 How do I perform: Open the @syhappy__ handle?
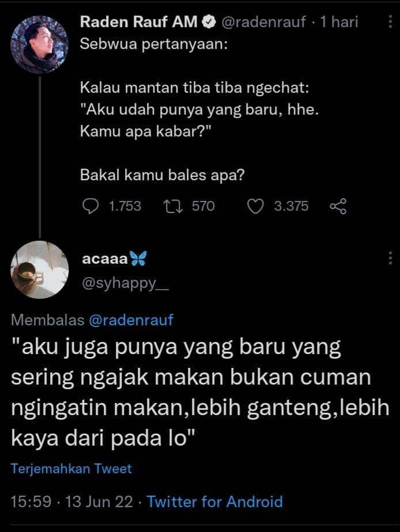point(125,283)
